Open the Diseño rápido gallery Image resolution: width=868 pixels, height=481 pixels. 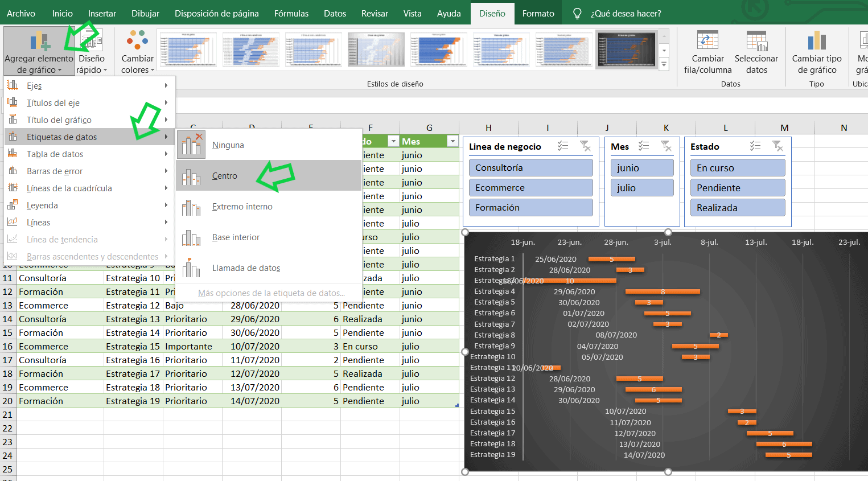(x=92, y=51)
